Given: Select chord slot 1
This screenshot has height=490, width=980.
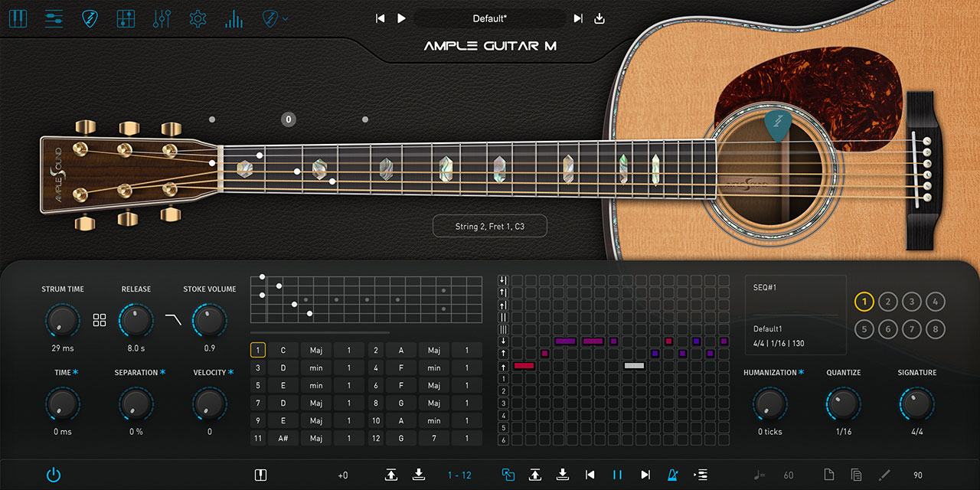Looking at the screenshot, I should pyautogui.click(x=258, y=350).
